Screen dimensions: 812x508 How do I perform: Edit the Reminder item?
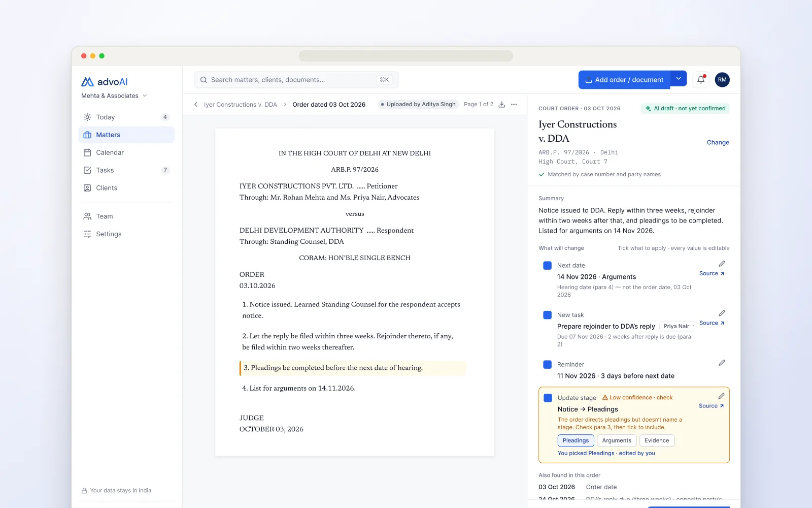(722, 363)
